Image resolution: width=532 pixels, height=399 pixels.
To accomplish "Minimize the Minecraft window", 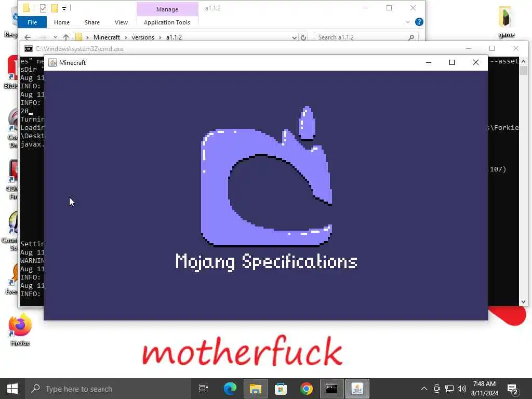I will click(x=429, y=62).
